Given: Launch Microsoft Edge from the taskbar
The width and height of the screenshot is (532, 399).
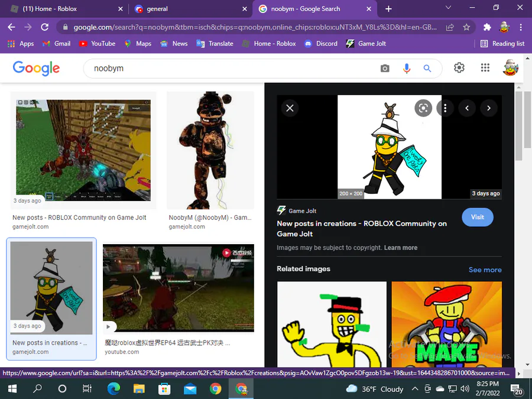Looking at the screenshot, I should click(x=113, y=389).
